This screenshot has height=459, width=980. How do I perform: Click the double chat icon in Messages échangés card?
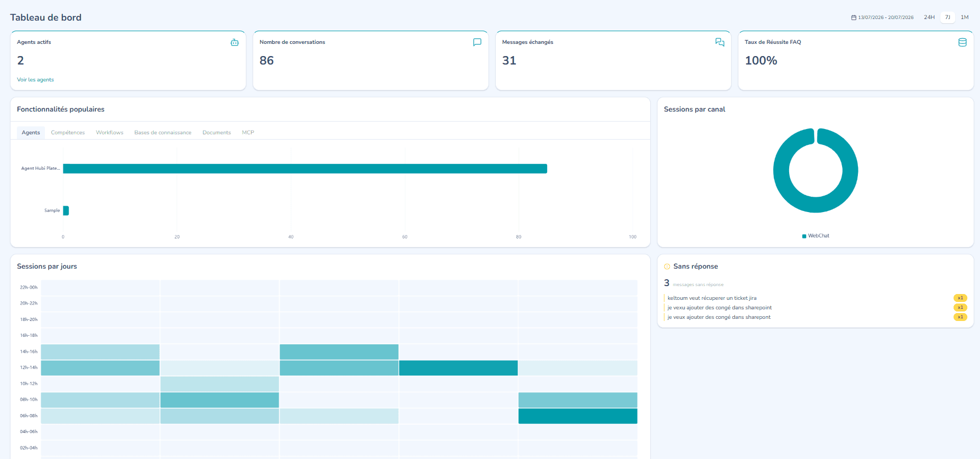pyautogui.click(x=720, y=42)
